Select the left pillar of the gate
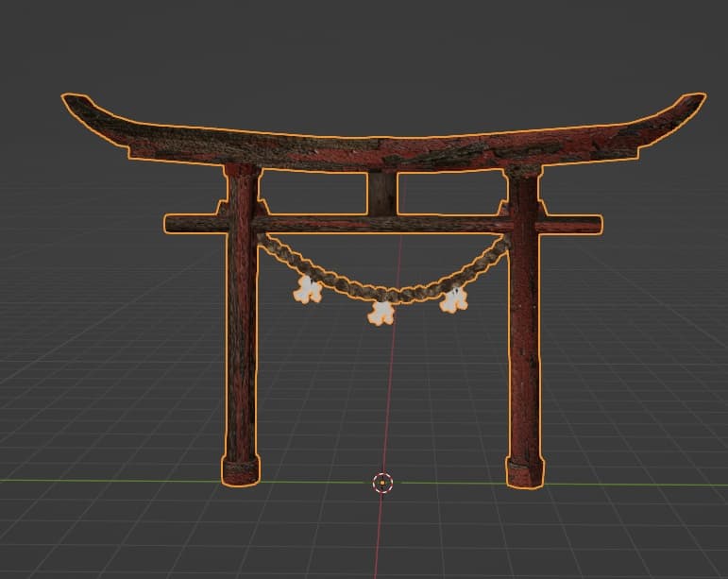 coord(242,325)
